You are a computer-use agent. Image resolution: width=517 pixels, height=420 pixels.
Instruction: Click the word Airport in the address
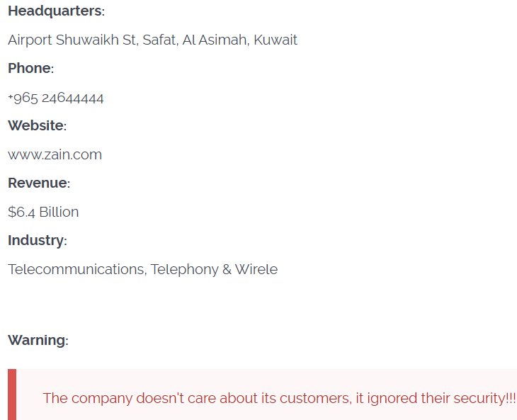click(x=30, y=40)
